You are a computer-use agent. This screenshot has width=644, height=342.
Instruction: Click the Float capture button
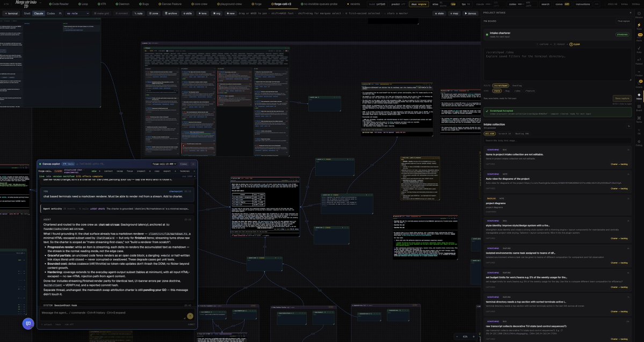[623, 21]
